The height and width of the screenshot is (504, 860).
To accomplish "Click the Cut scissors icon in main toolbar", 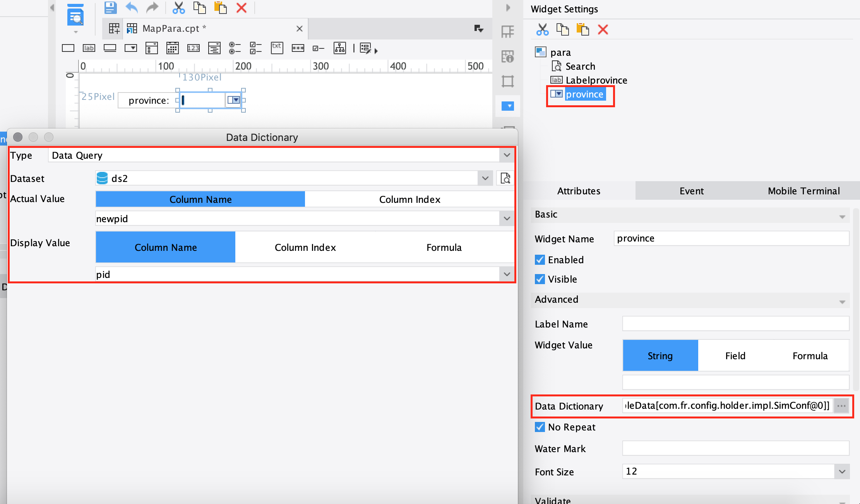I will [178, 7].
